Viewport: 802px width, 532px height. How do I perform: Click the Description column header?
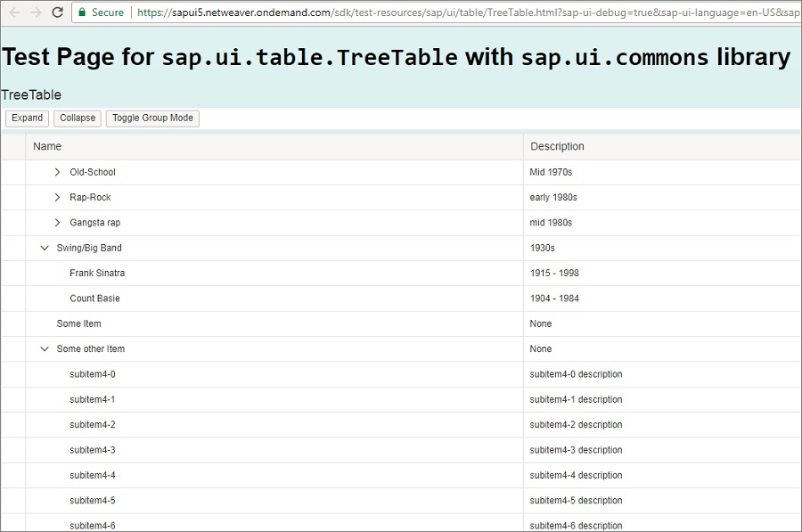[x=659, y=146]
